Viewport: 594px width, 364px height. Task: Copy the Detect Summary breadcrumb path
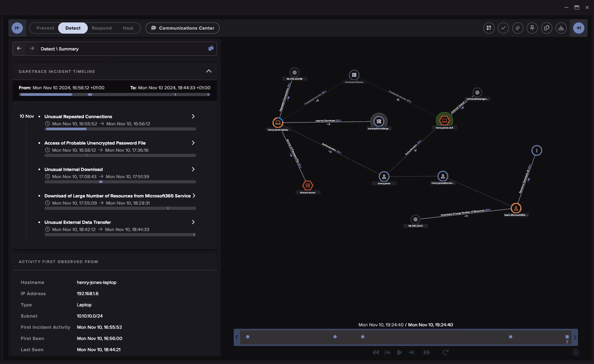click(211, 48)
